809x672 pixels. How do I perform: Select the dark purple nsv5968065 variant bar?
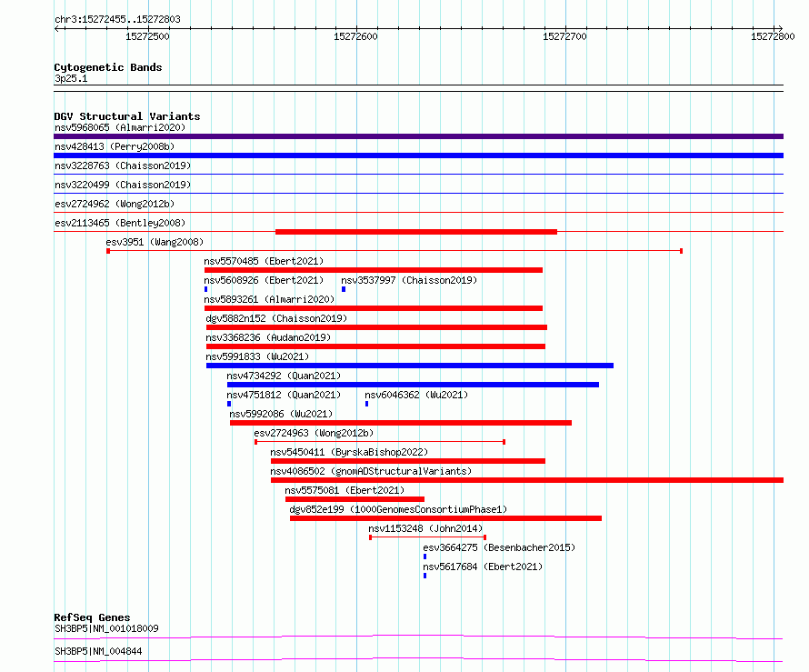tap(418, 136)
